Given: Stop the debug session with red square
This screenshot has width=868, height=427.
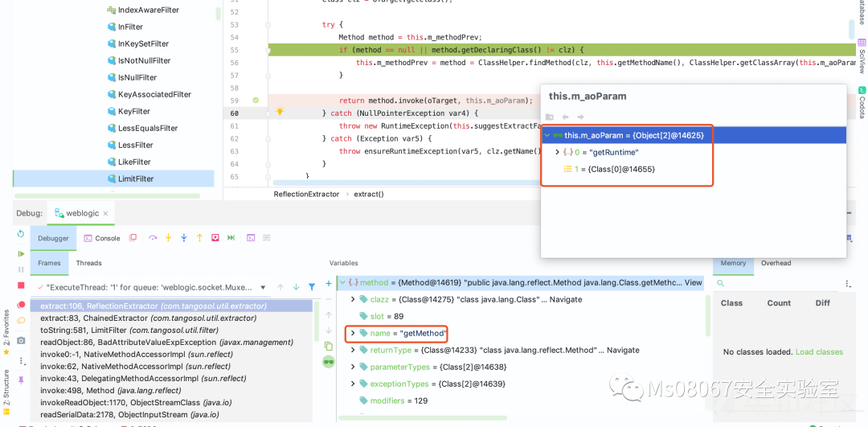Looking at the screenshot, I should pos(21,285).
